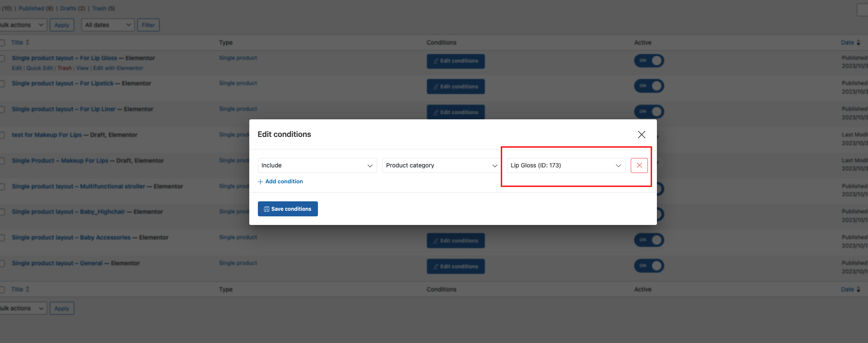Close the Edit conditions dialog
The image size is (868, 343).
641,134
